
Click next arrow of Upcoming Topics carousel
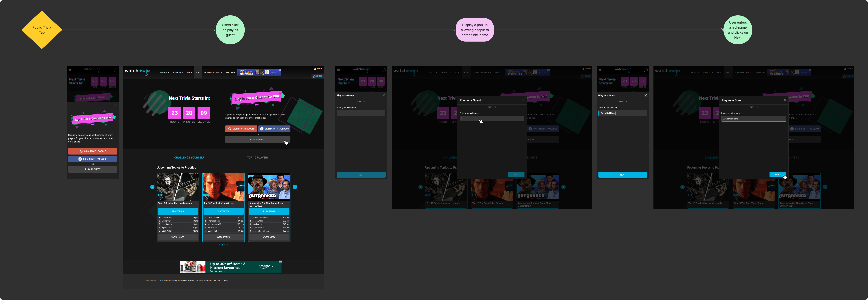[x=295, y=187]
